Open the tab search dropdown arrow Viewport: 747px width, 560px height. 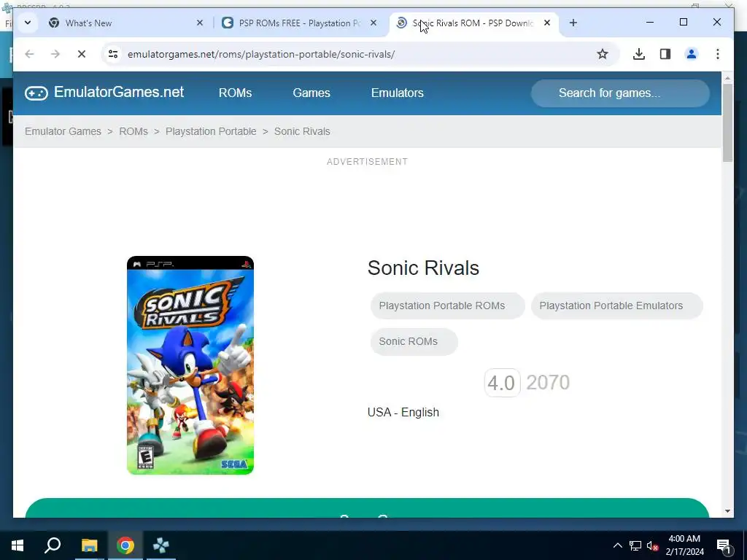[28, 23]
